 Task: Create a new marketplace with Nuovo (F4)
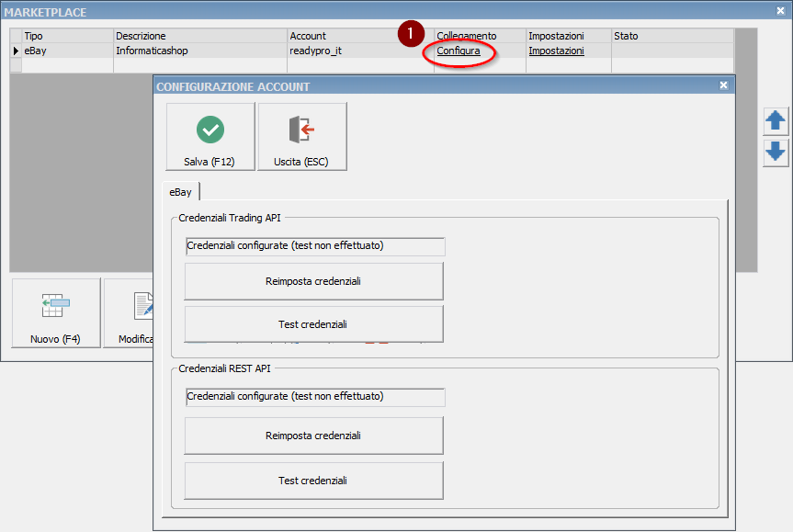click(x=55, y=314)
